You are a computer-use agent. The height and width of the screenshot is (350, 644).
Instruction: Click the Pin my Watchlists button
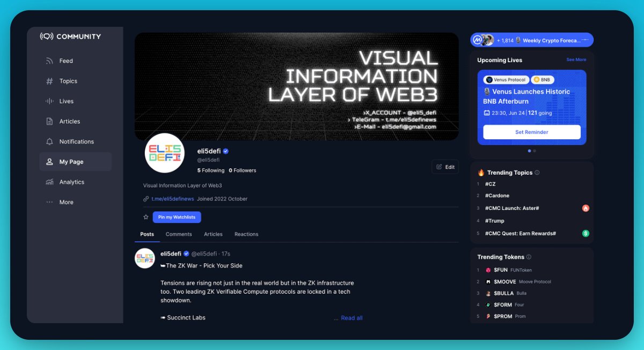pos(177,217)
